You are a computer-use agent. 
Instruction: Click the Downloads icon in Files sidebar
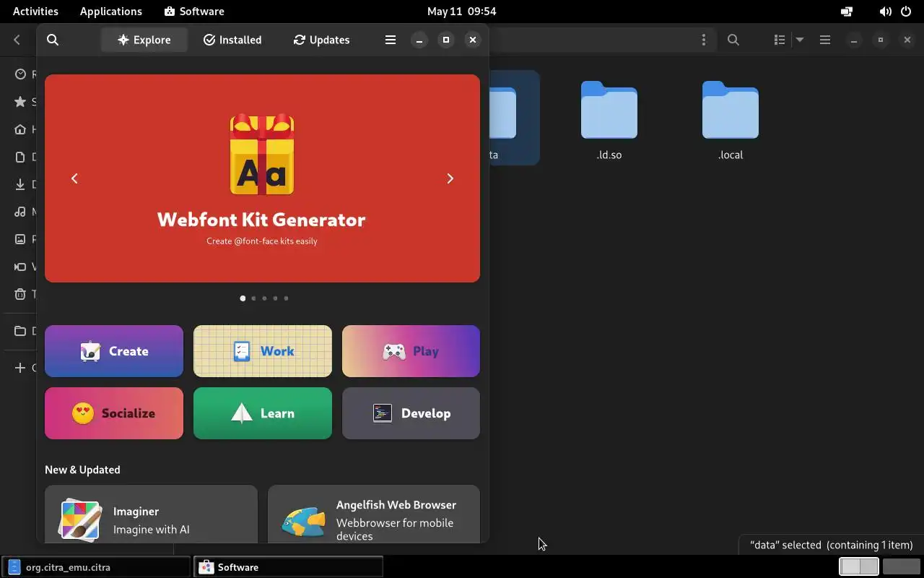coord(20,184)
